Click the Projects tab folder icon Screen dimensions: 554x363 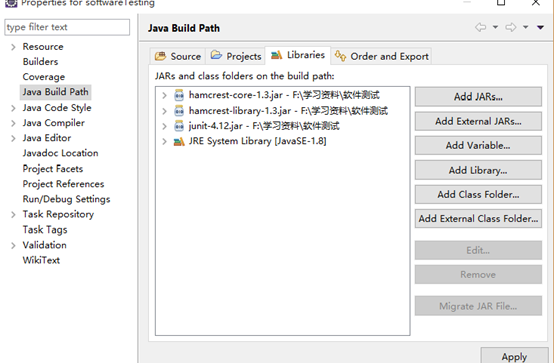click(216, 55)
